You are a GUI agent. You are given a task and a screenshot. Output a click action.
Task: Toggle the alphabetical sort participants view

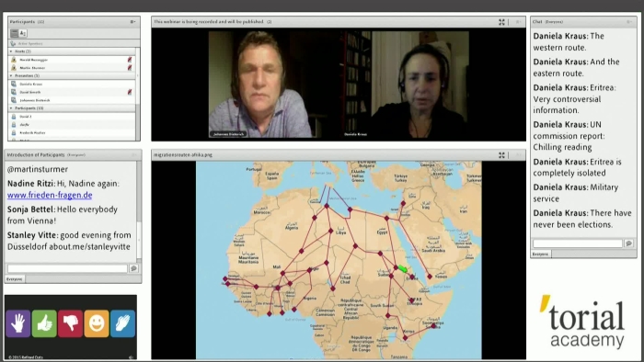tap(23, 33)
